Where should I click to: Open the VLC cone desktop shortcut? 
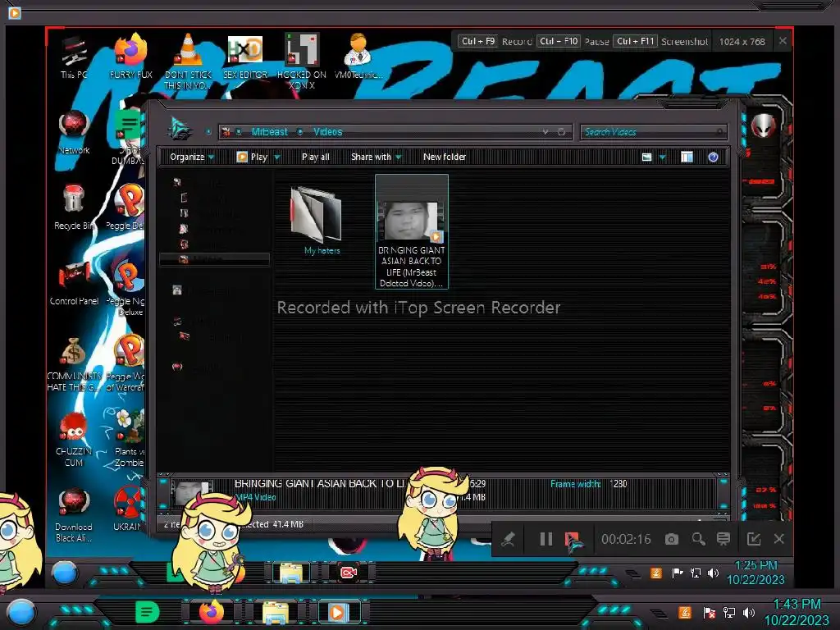coord(188,62)
